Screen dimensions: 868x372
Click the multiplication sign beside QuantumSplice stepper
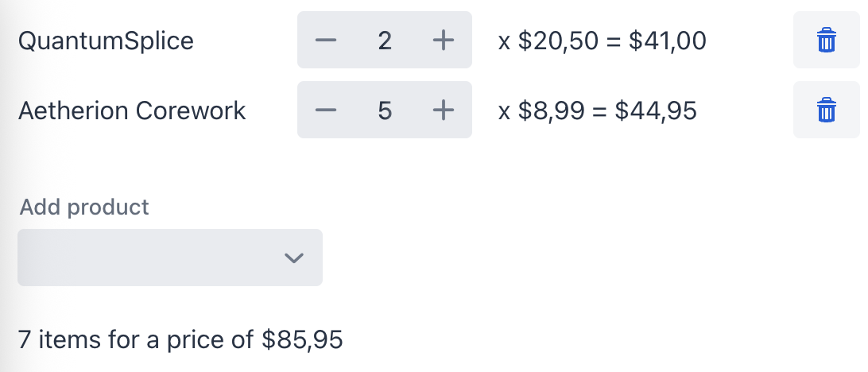504,41
